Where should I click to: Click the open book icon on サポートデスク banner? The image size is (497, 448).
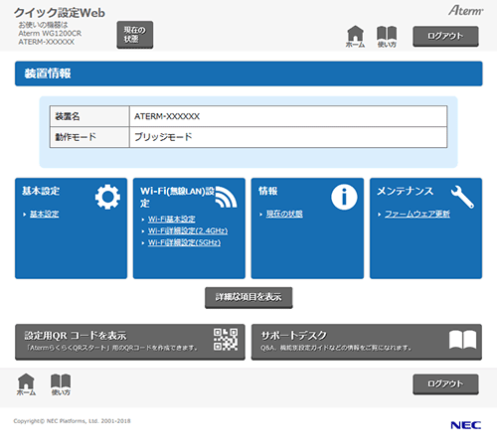463,340
